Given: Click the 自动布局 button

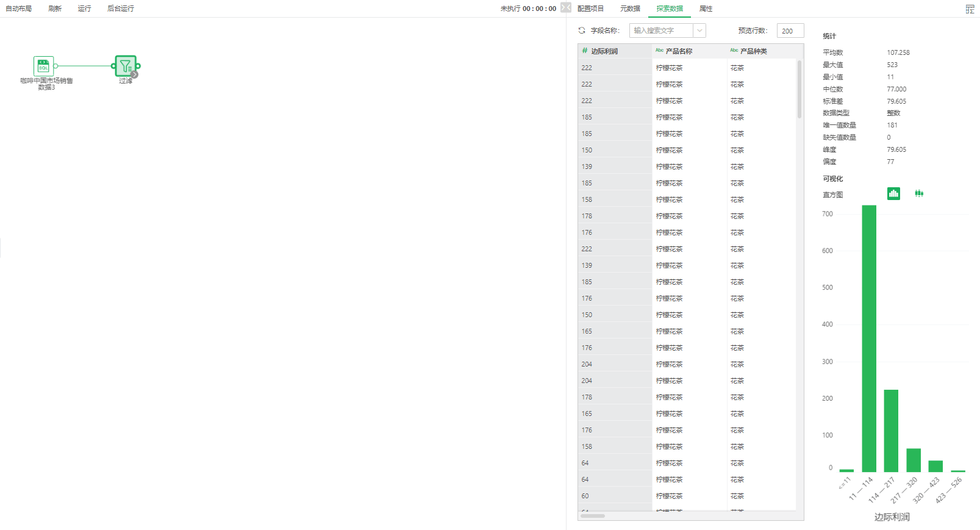Looking at the screenshot, I should click(19, 9).
